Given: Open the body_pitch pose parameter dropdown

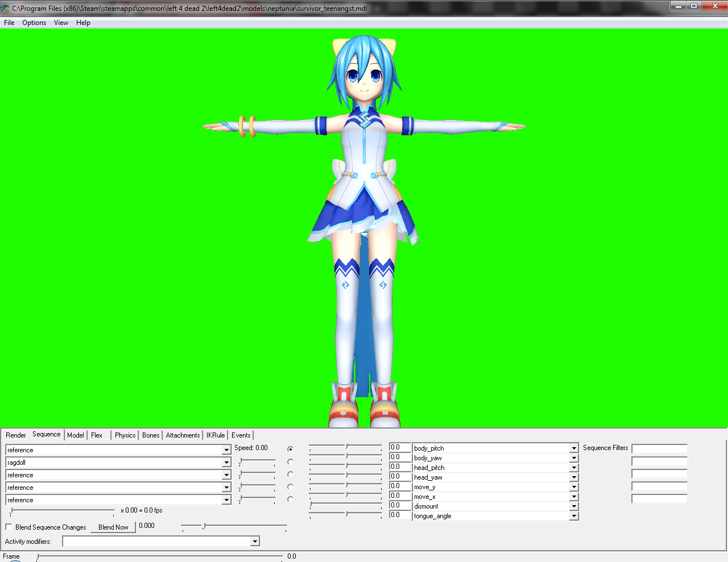Looking at the screenshot, I should (x=574, y=448).
